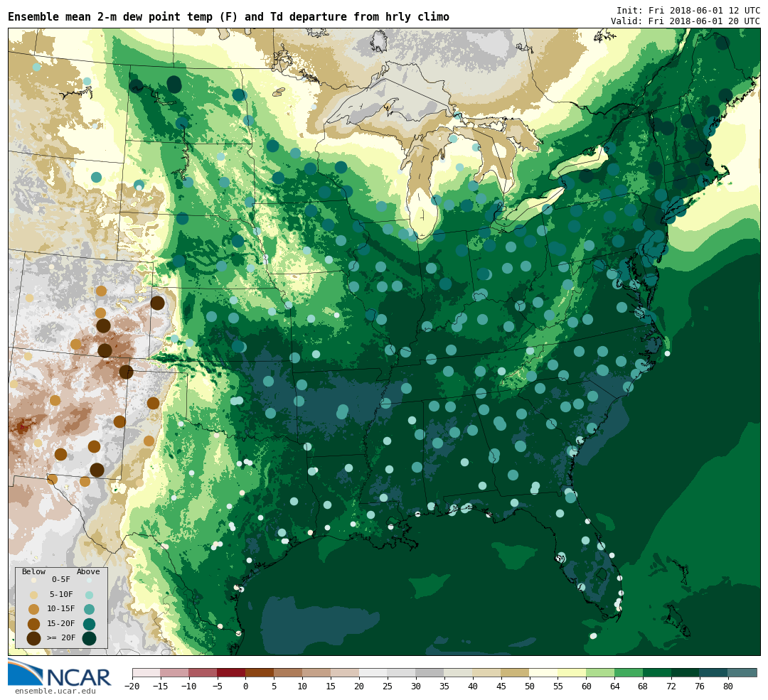This screenshot has width=768, height=700.
Task: Click the teal 10-15F above legend circle
Action: 89,609
